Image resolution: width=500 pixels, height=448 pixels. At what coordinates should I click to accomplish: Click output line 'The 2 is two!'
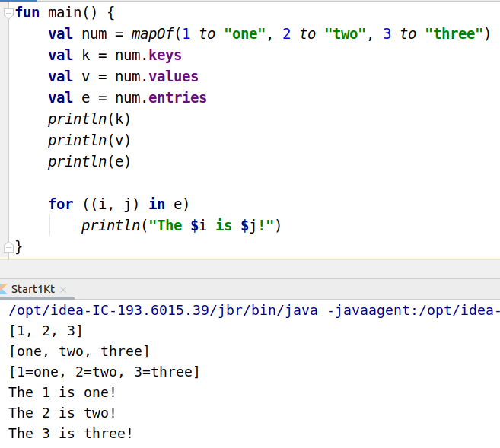pyautogui.click(x=62, y=413)
